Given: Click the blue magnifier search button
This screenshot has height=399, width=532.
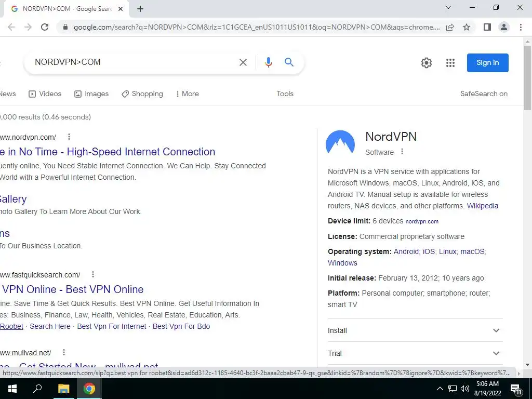Looking at the screenshot, I should tap(289, 62).
